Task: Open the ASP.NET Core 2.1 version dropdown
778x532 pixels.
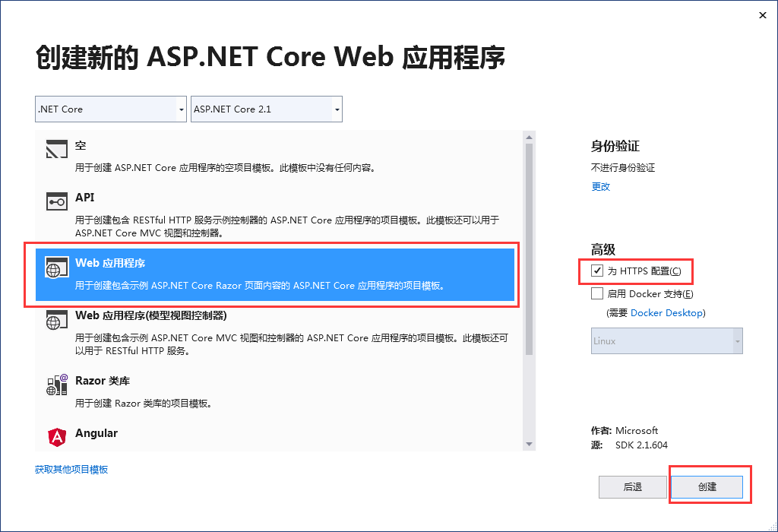Action: pyautogui.click(x=267, y=109)
